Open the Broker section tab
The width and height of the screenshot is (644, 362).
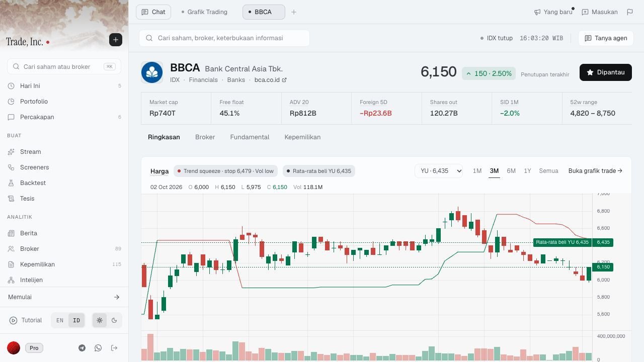(x=205, y=137)
